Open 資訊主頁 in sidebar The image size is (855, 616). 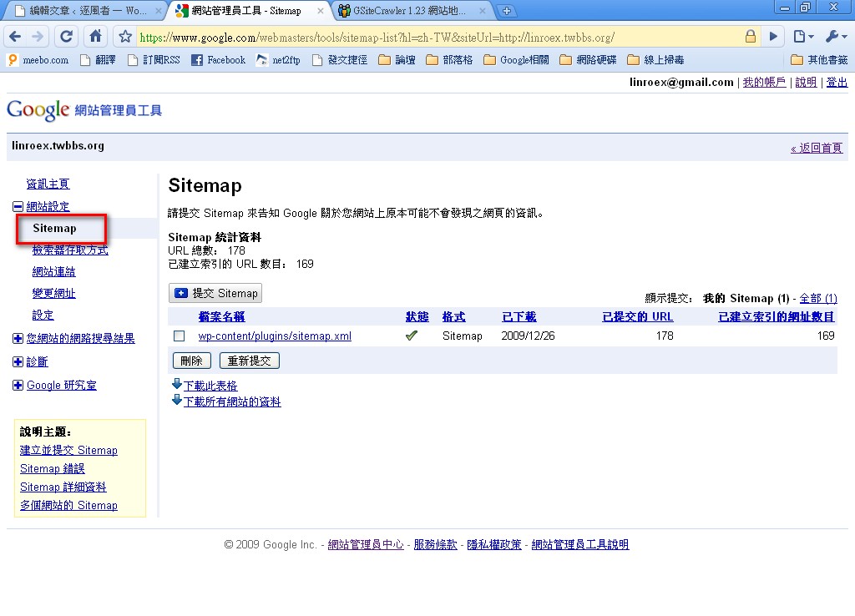48,184
